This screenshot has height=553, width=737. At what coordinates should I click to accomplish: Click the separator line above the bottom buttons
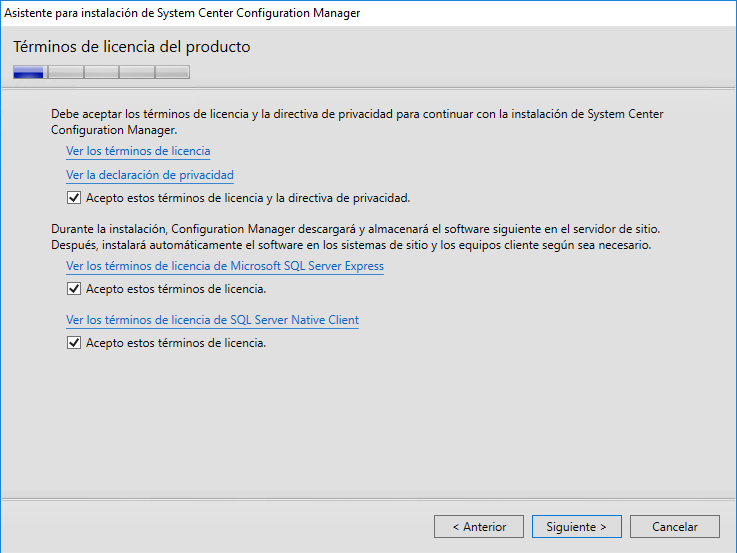368,499
